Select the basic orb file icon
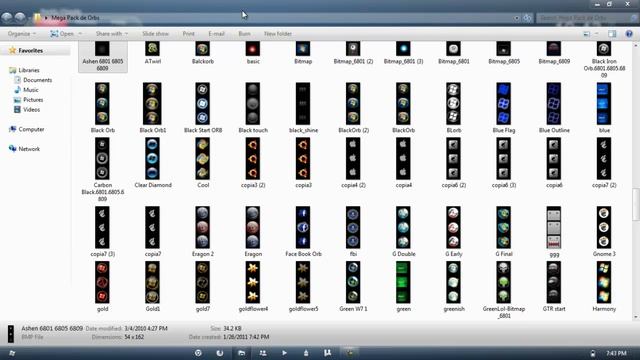Screen dimensions: 640x360 tap(253, 49)
